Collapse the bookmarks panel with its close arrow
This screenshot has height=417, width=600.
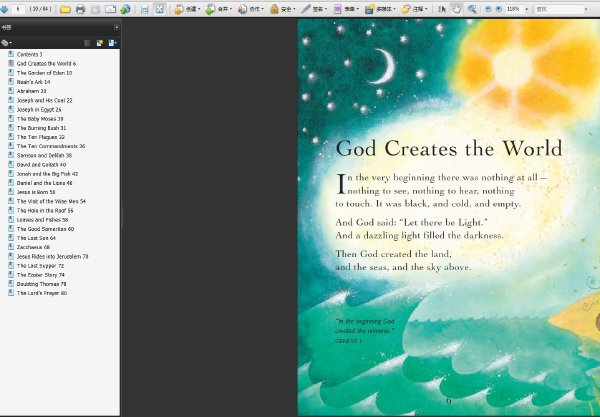pos(116,27)
